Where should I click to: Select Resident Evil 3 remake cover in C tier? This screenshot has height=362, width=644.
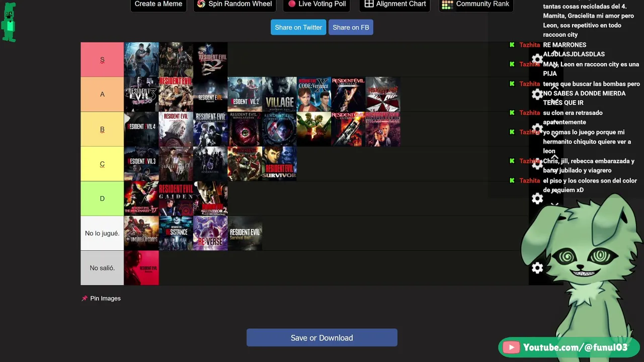(x=141, y=164)
